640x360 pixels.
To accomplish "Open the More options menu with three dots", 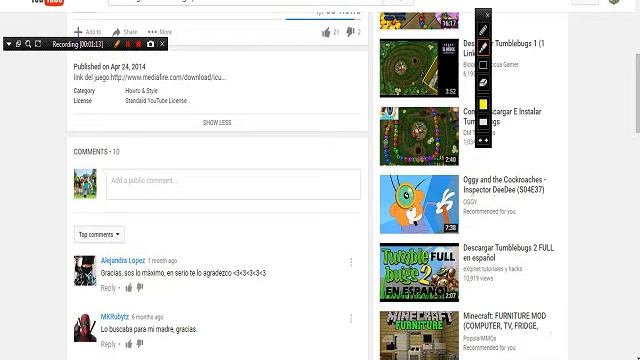I will [x=160, y=32].
